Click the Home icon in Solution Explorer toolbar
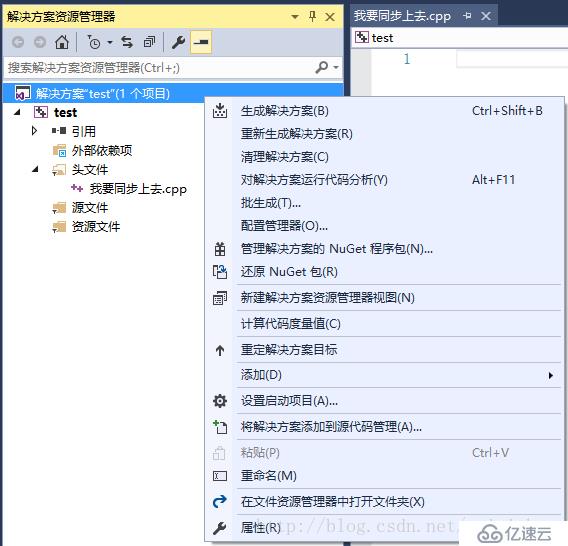568x546 pixels. pos(62,42)
